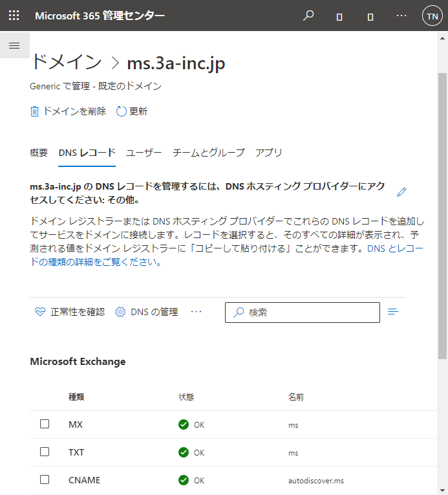Focus the 検索 search input field
This screenshot has width=448, height=495.
[x=303, y=313]
